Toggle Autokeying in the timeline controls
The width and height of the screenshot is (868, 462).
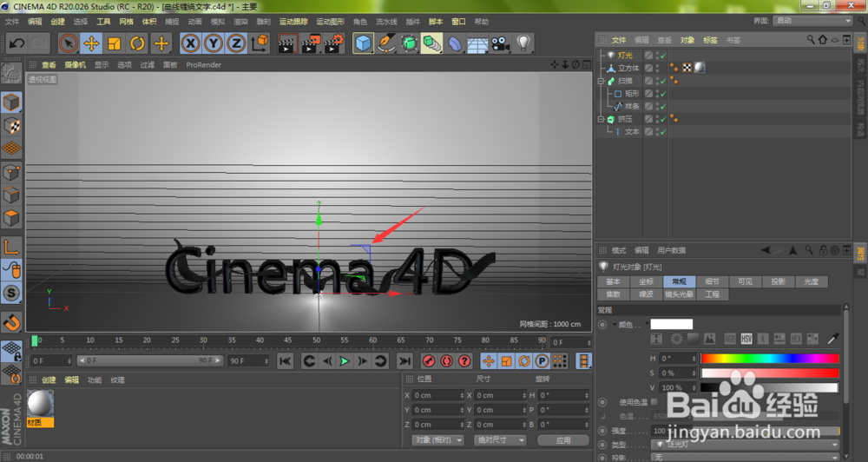pyautogui.click(x=447, y=361)
